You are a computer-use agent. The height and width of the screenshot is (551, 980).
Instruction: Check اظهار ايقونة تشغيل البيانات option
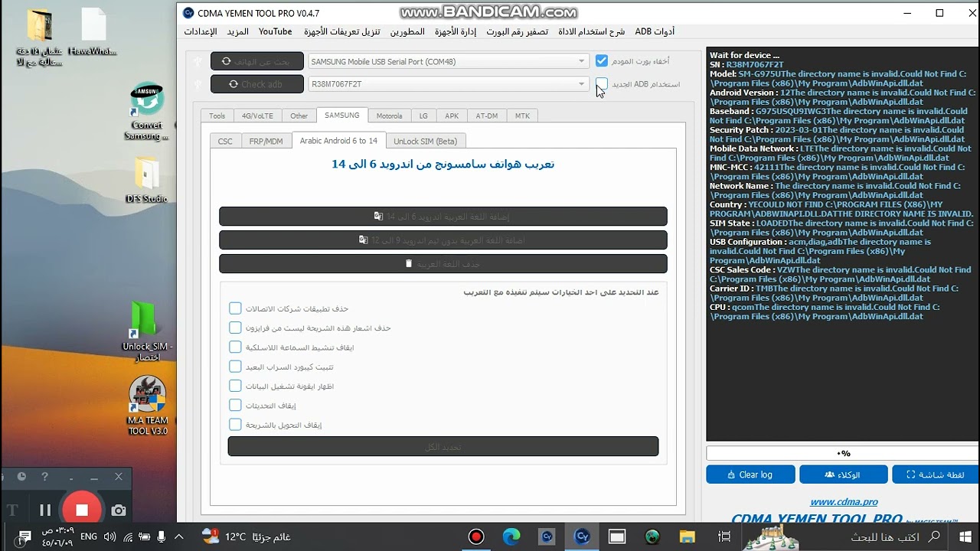tap(235, 386)
